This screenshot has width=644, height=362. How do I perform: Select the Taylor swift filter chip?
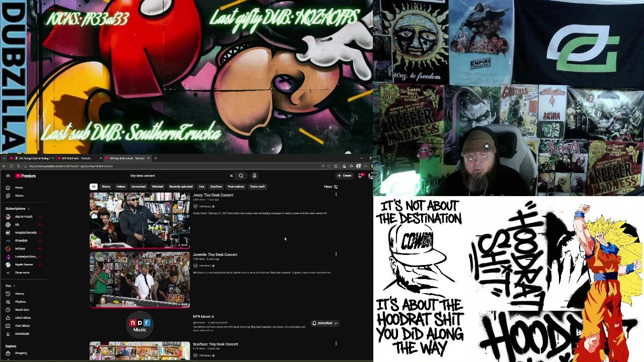[x=257, y=187]
